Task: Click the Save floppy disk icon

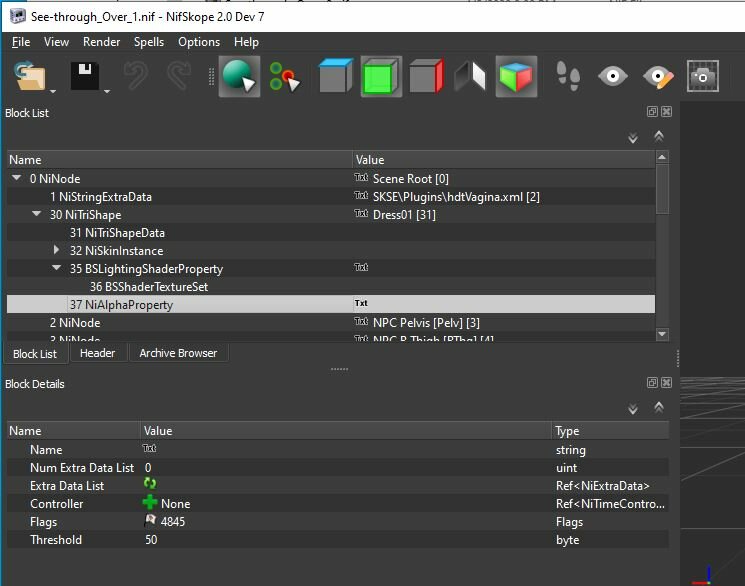Action: [x=85, y=76]
